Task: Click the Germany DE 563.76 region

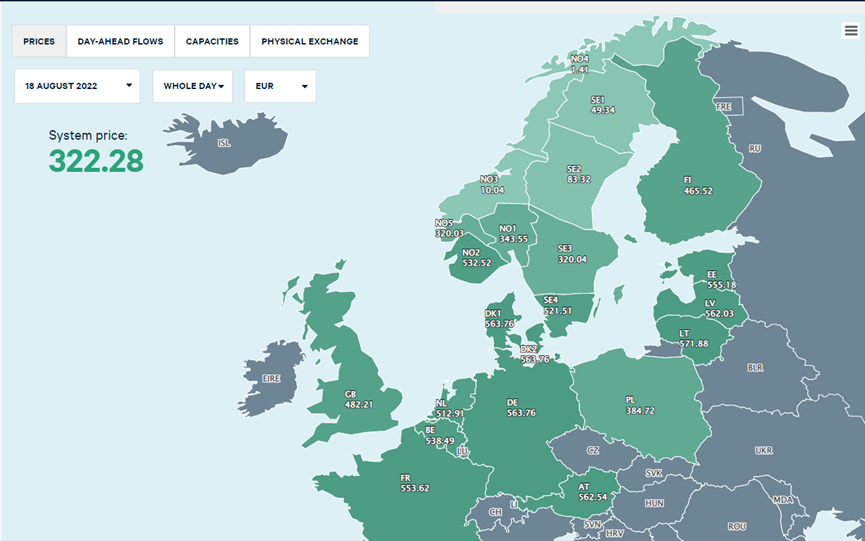Action: click(x=520, y=407)
